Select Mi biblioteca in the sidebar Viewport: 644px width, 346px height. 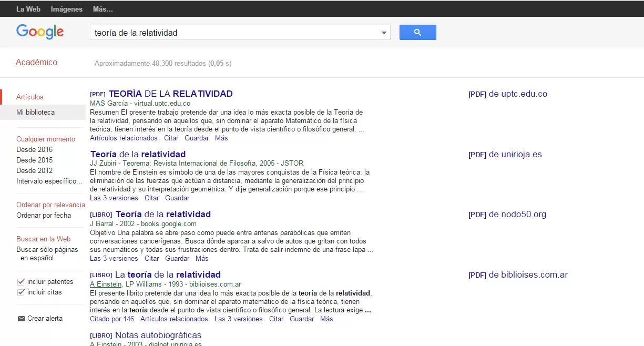click(x=35, y=112)
